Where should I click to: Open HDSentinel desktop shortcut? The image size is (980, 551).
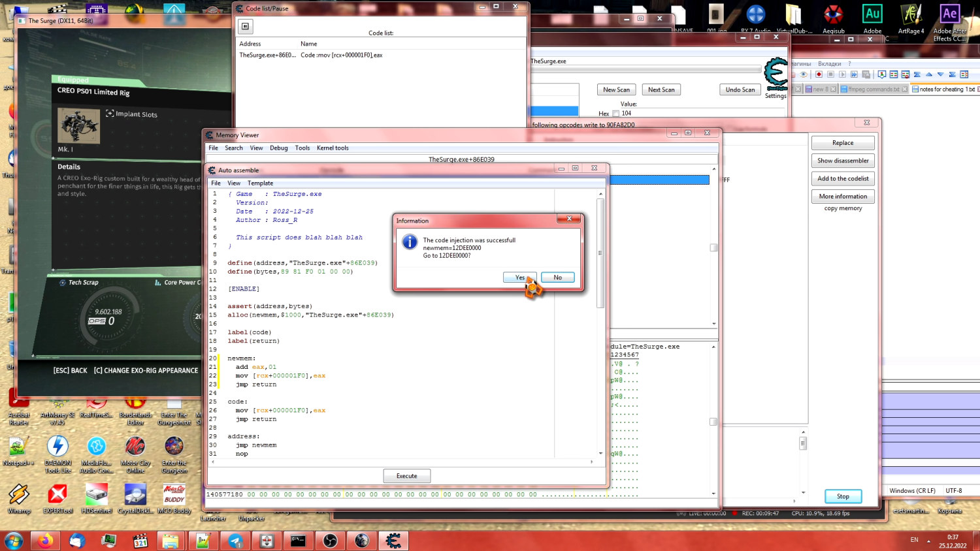pos(97,499)
